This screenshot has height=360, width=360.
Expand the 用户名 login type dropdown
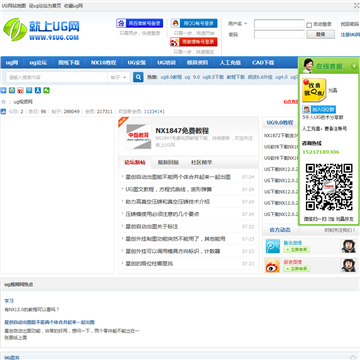[238, 24]
